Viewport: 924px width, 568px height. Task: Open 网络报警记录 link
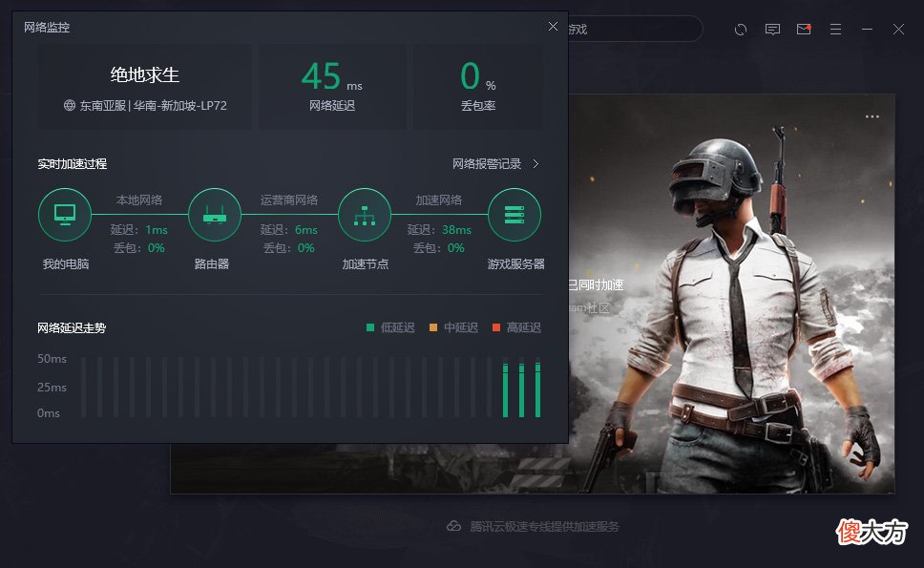(x=487, y=164)
